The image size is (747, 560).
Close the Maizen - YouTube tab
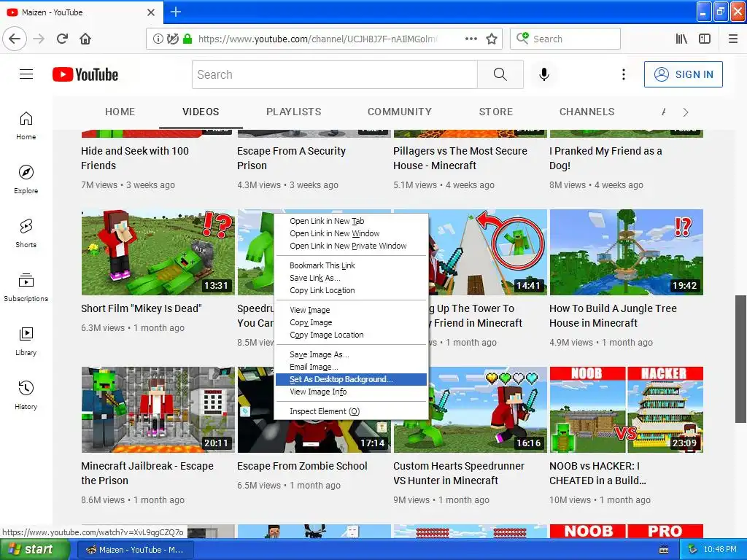[151, 12]
